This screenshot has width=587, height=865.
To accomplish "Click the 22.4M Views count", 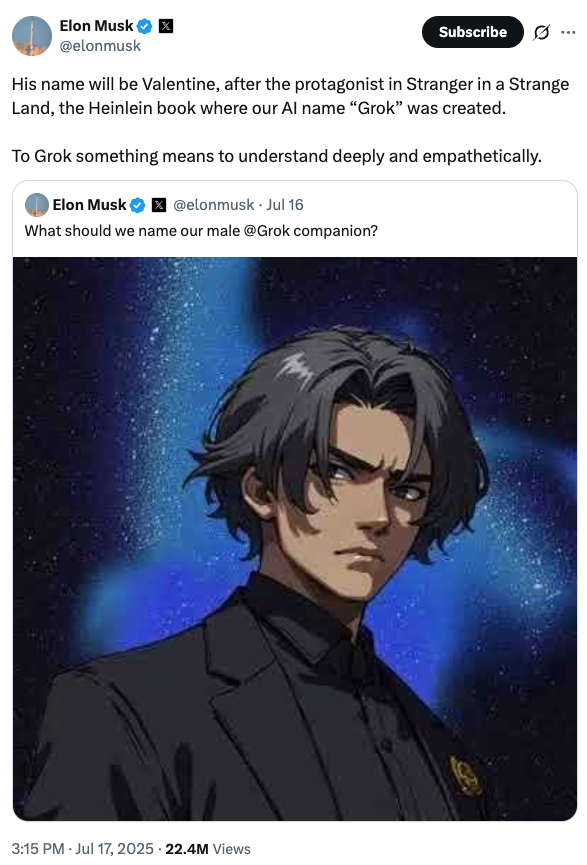I will [x=208, y=848].
